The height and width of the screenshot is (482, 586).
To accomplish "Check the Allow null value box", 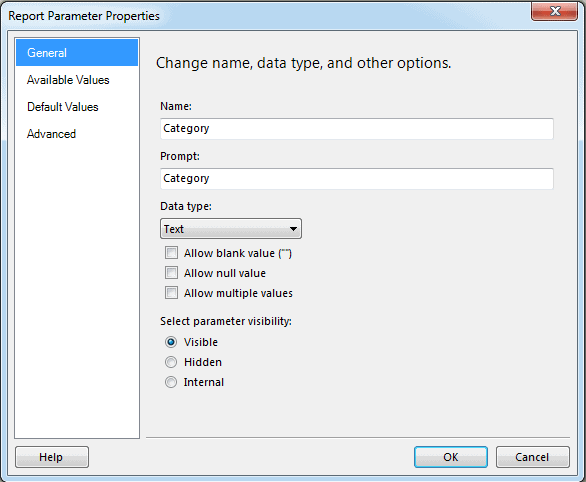I will click(x=171, y=273).
